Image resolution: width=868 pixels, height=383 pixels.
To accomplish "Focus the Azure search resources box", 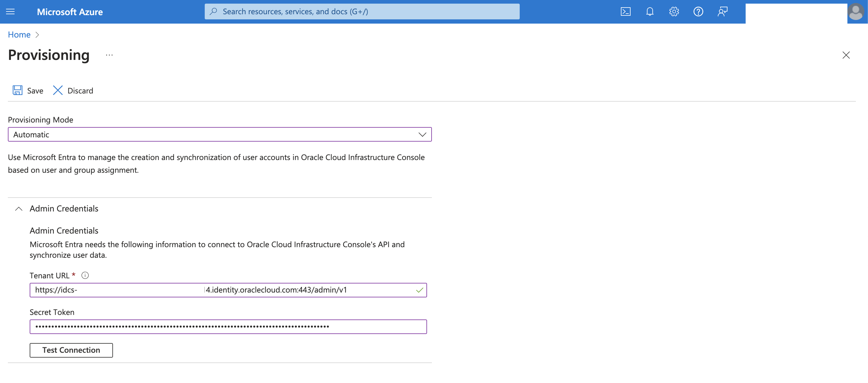I will click(362, 11).
